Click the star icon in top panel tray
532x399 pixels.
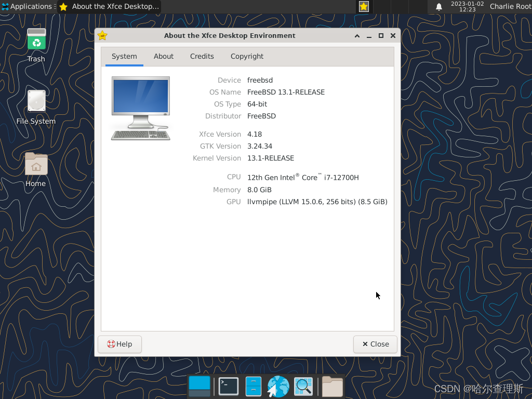[364, 6]
